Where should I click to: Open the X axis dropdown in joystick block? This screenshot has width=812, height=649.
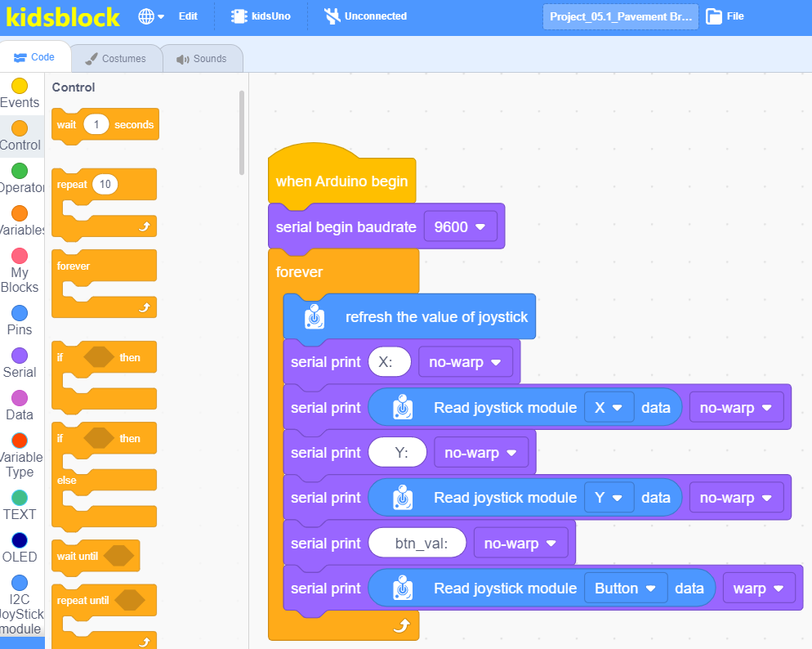tap(609, 408)
